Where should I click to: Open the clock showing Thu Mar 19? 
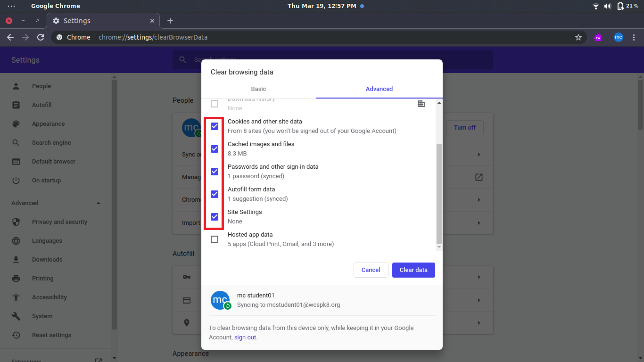click(x=322, y=6)
